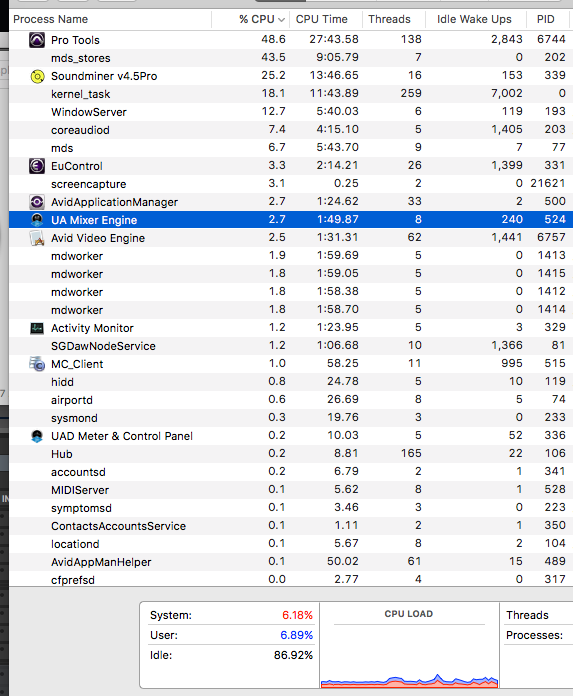The height and width of the screenshot is (696, 573).
Task: Click the MC_Client process icon
Action: tap(37, 364)
